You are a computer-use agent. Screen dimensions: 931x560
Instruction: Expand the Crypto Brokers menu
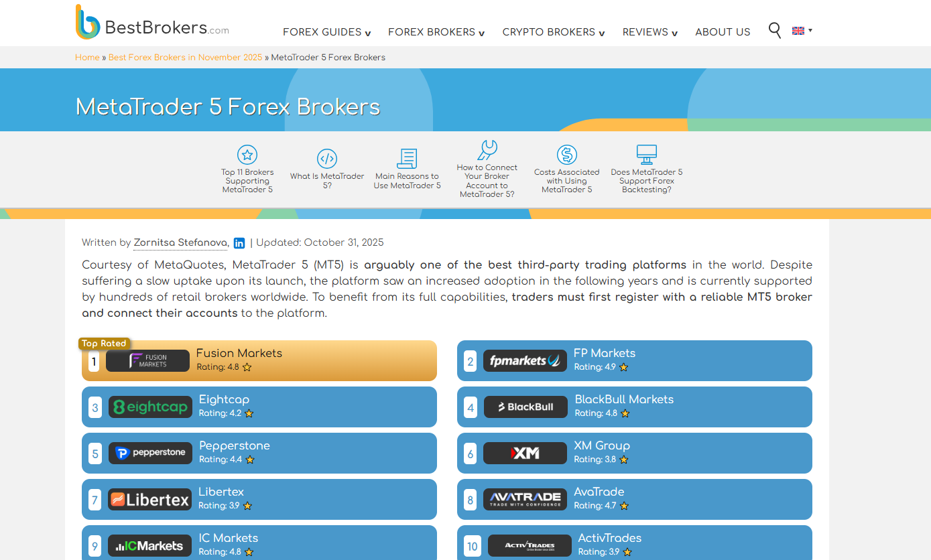(x=553, y=32)
